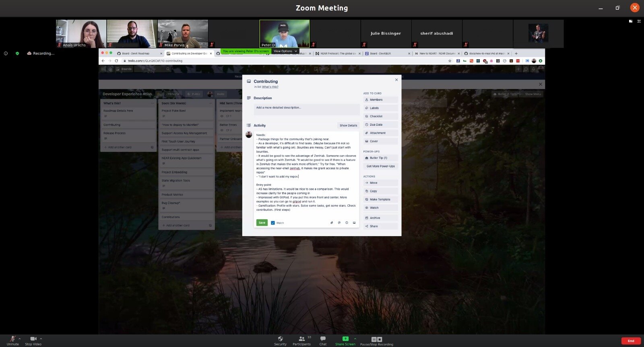
Task: Switch to Board - DevX Roadmap browser tab
Action: 139,53
